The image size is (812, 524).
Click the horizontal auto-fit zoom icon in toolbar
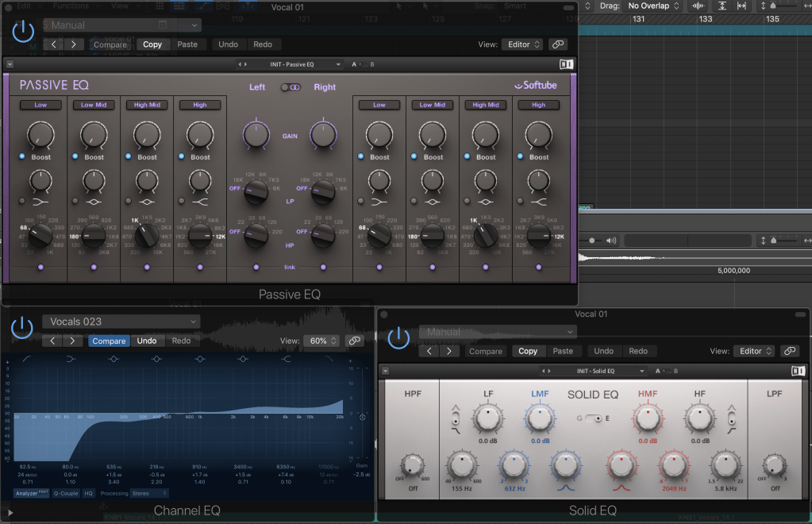(741, 6)
